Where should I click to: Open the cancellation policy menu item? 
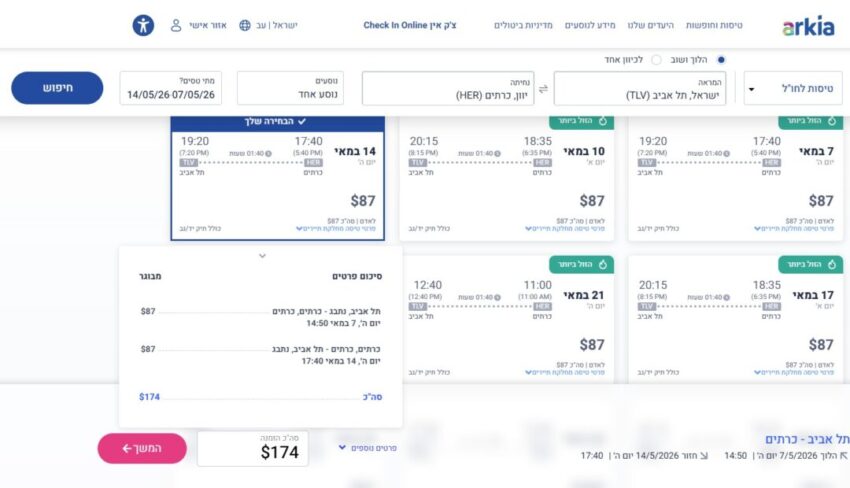tap(523, 25)
